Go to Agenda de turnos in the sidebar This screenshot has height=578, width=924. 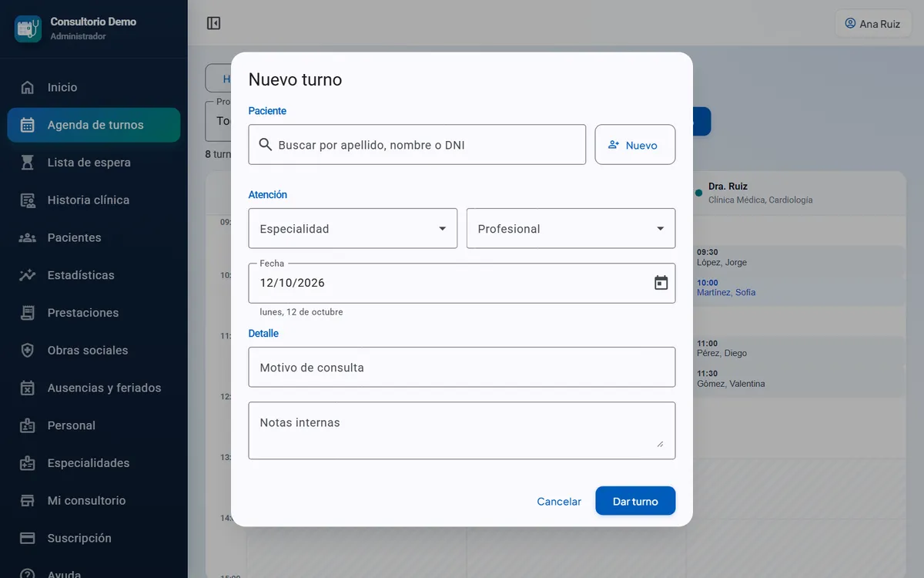[x=94, y=125]
